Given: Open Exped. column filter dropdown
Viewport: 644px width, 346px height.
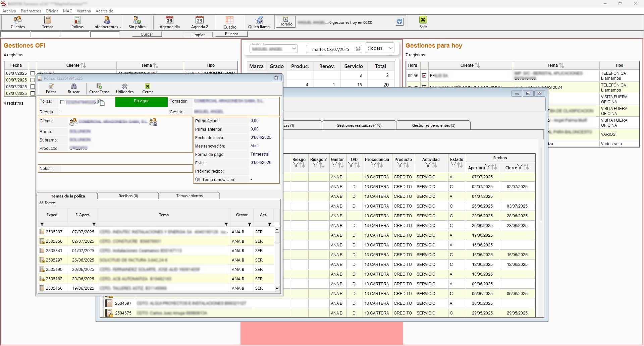Looking at the screenshot, I should click(42, 224).
